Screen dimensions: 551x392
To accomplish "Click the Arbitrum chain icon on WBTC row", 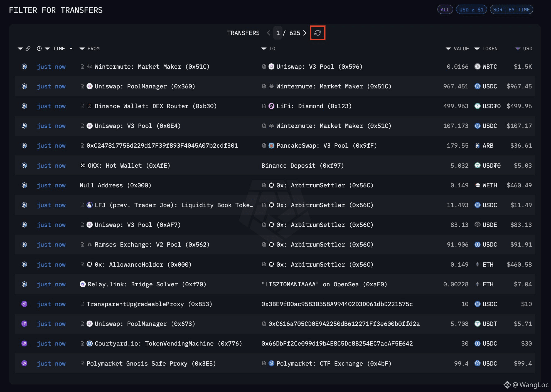I will click(x=24, y=67).
